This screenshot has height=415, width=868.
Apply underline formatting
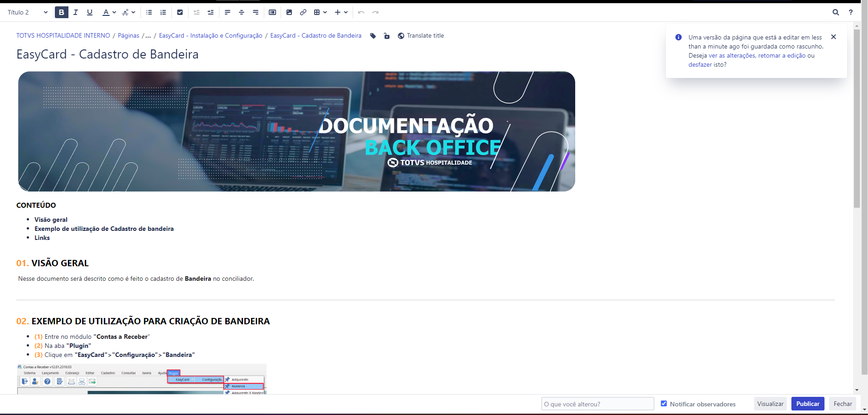[90, 12]
